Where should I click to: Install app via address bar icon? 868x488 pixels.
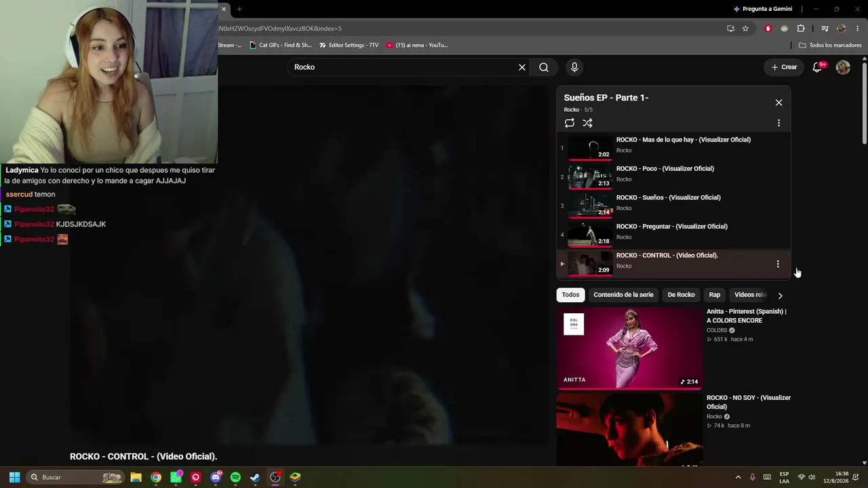click(730, 28)
